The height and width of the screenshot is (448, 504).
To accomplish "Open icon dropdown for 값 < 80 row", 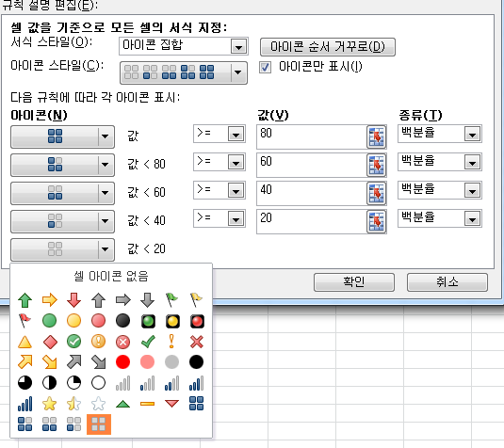I will 106,165.
